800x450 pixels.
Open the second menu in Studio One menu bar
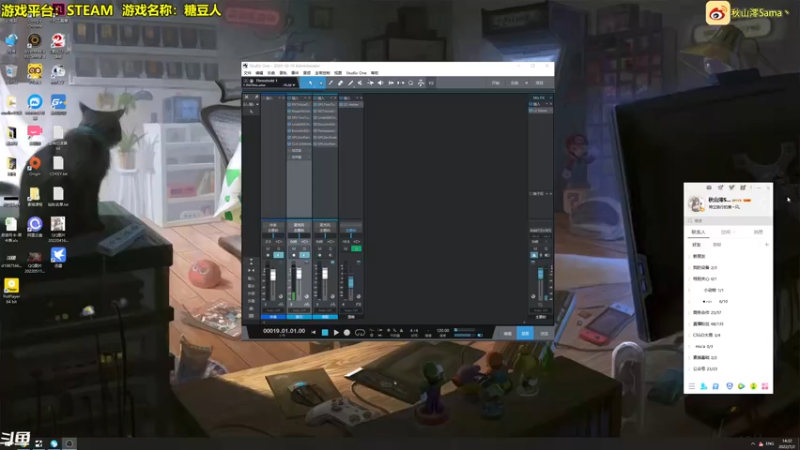(x=259, y=73)
